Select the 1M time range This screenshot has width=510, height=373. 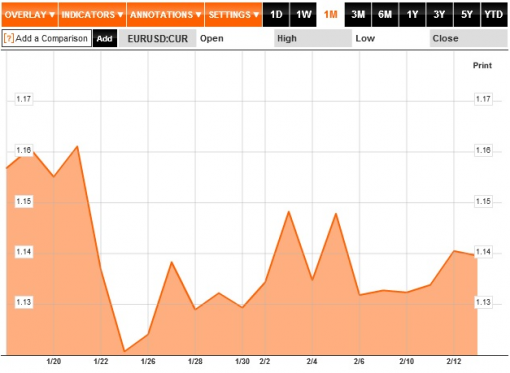pyautogui.click(x=330, y=15)
